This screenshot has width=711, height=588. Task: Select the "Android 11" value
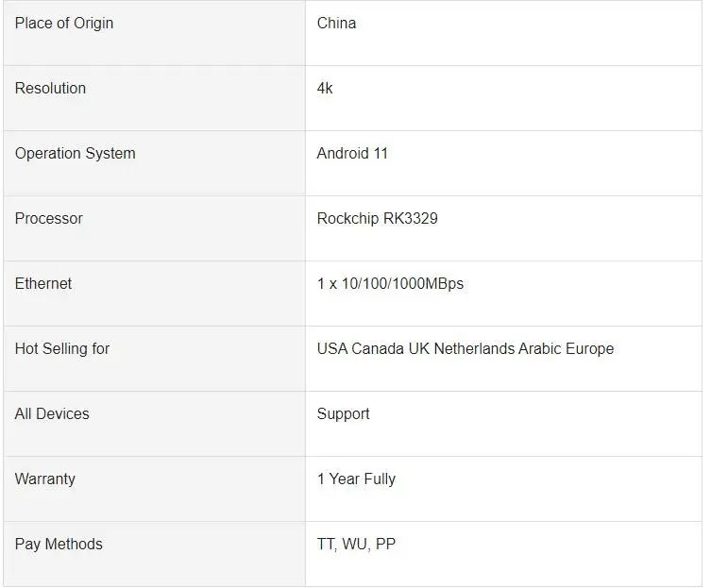click(x=352, y=153)
